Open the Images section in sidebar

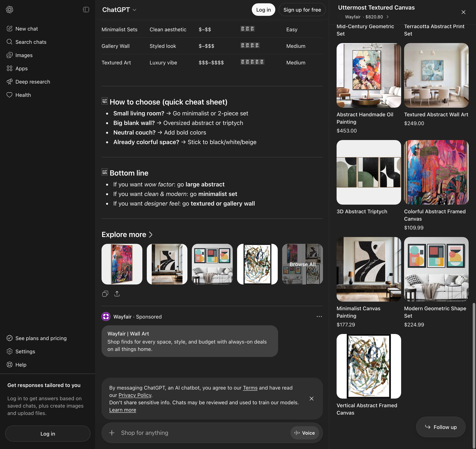(24, 55)
